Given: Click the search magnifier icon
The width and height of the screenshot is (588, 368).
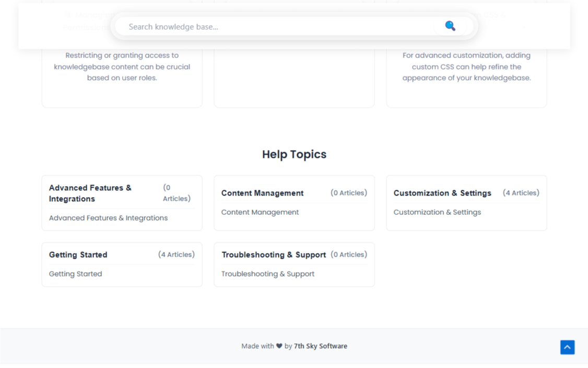Looking at the screenshot, I should (450, 26).
